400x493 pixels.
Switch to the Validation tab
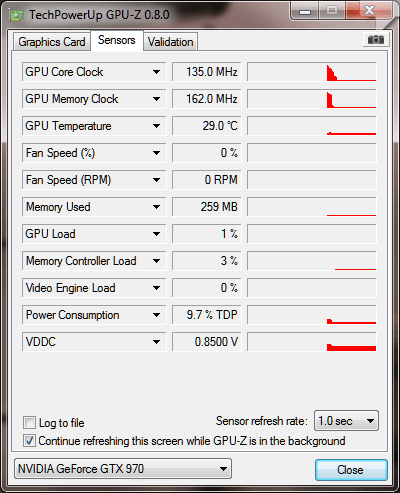[x=171, y=42]
